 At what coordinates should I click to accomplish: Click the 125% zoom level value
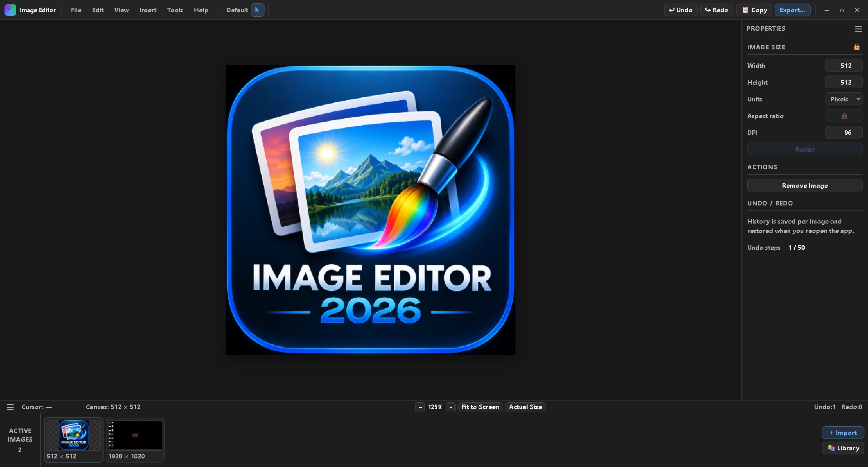pyautogui.click(x=435, y=407)
